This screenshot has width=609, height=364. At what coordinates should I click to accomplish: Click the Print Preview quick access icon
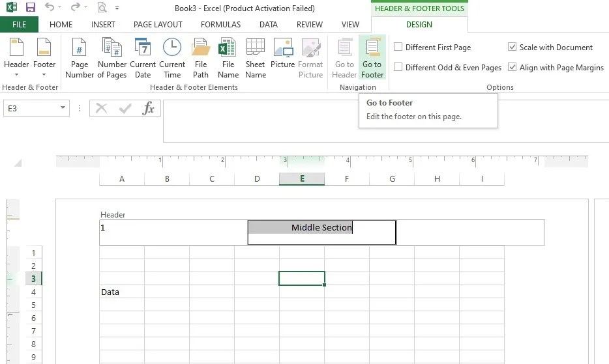tap(102, 7)
